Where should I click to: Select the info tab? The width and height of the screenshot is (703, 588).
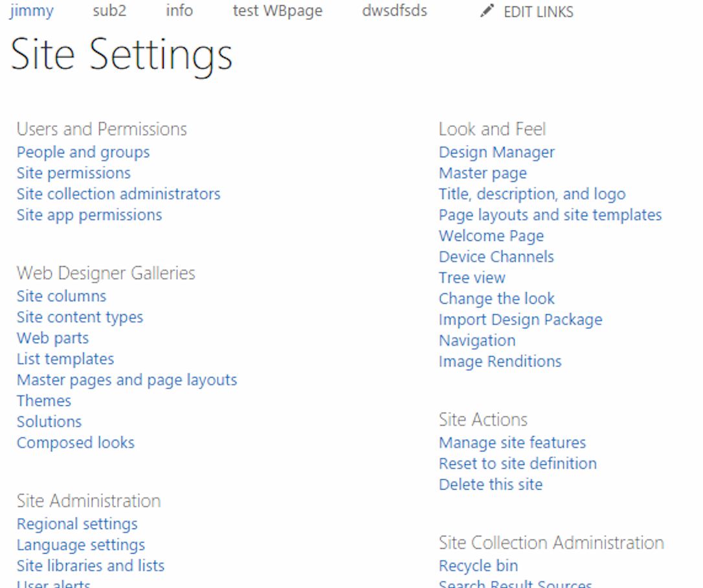point(179,11)
